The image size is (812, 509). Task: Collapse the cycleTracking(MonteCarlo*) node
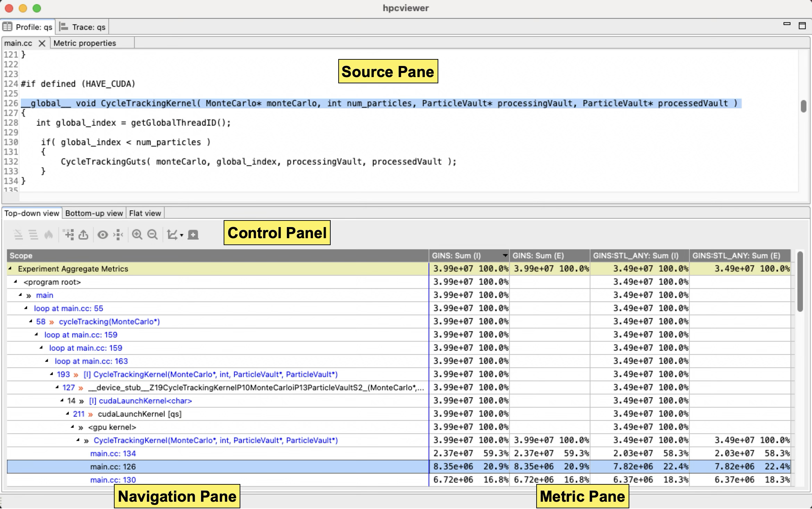[31, 322]
